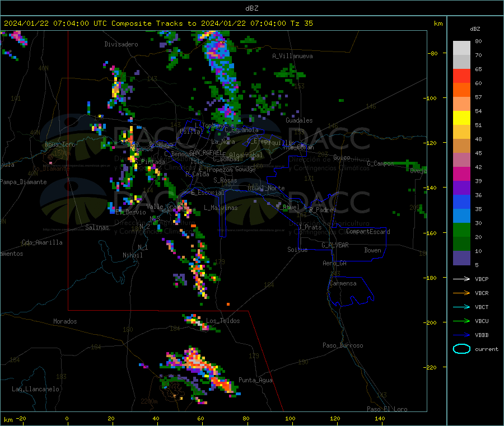Click the 'VBCT' legend label

point(482,307)
